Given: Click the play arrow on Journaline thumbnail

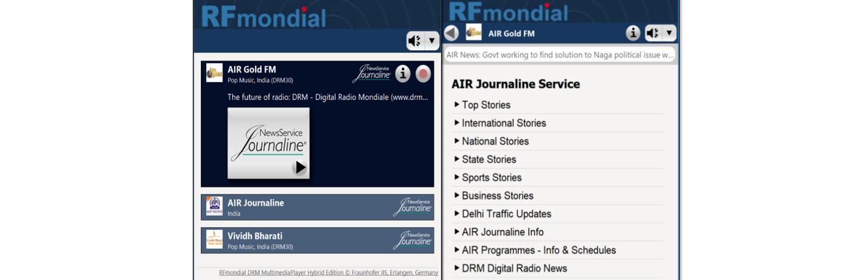Looking at the screenshot, I should pyautogui.click(x=300, y=167).
